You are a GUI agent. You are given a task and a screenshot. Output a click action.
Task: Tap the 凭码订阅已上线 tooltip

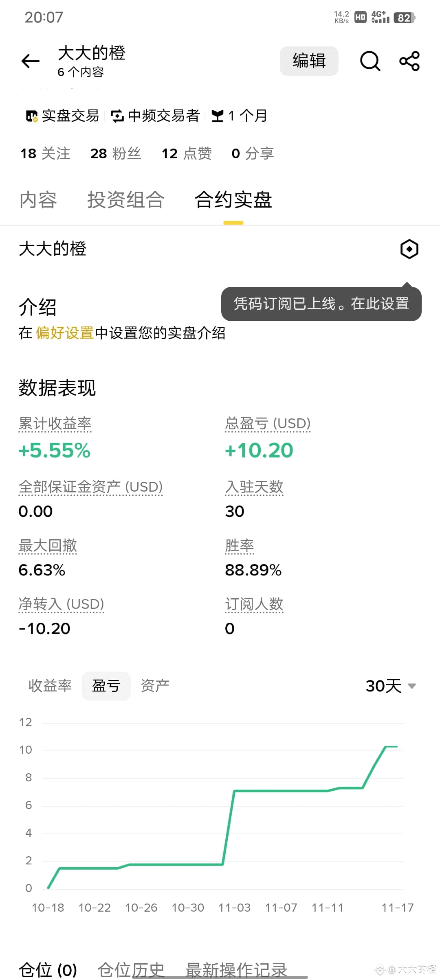pos(321,304)
